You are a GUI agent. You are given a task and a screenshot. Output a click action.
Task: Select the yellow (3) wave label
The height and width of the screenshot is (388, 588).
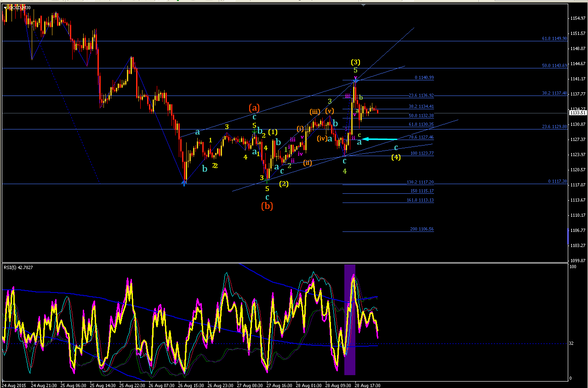coord(355,62)
